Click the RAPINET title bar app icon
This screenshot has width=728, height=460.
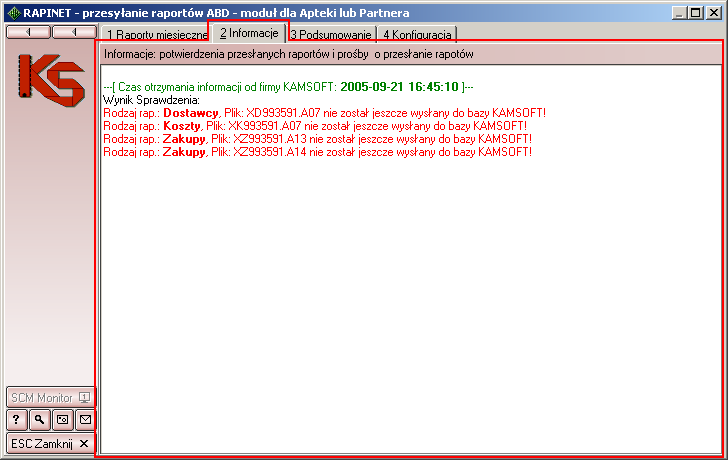[14, 13]
